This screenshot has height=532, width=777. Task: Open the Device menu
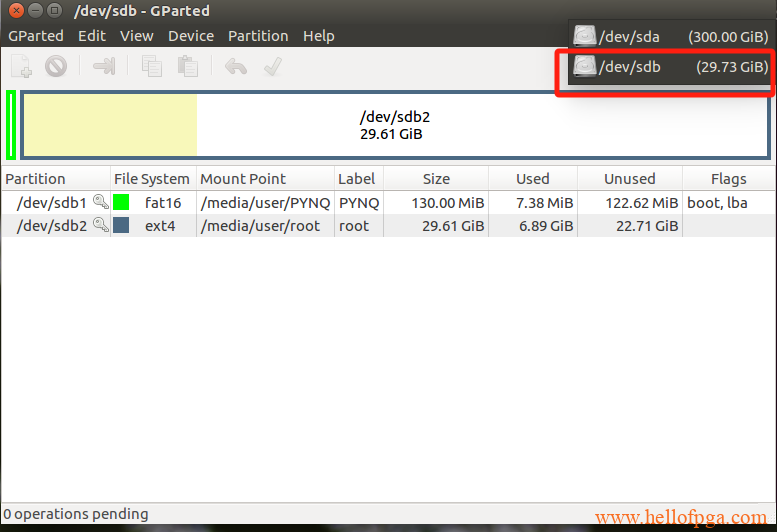pos(191,36)
